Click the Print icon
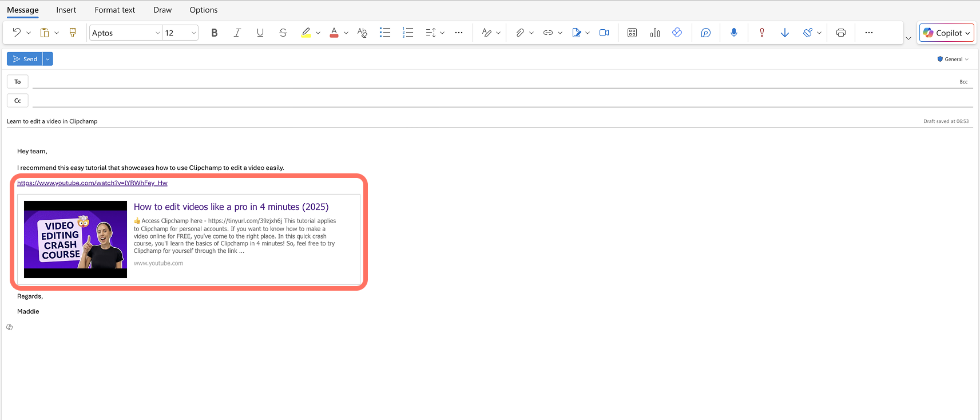Image resolution: width=980 pixels, height=420 pixels. (841, 33)
